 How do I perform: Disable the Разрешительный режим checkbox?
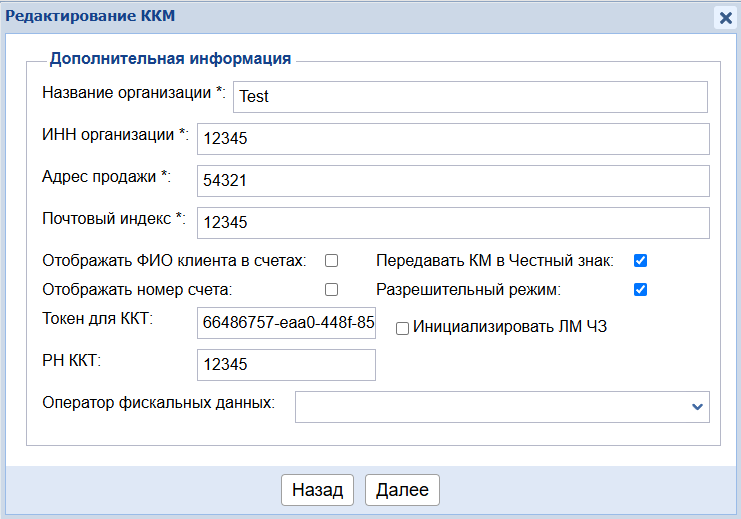point(641,290)
